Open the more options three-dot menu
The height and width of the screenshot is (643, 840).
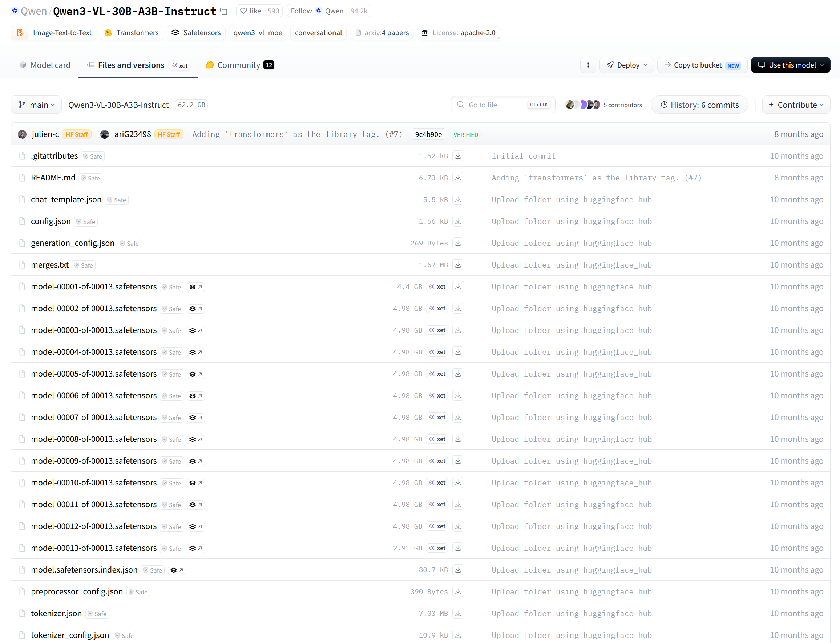[x=588, y=65]
